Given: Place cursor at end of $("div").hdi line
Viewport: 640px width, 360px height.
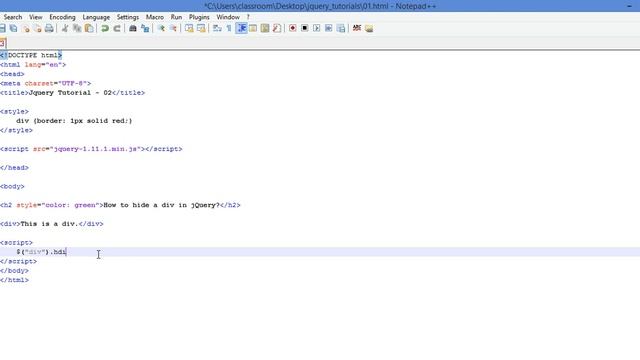Looking at the screenshot, I should tap(67, 252).
